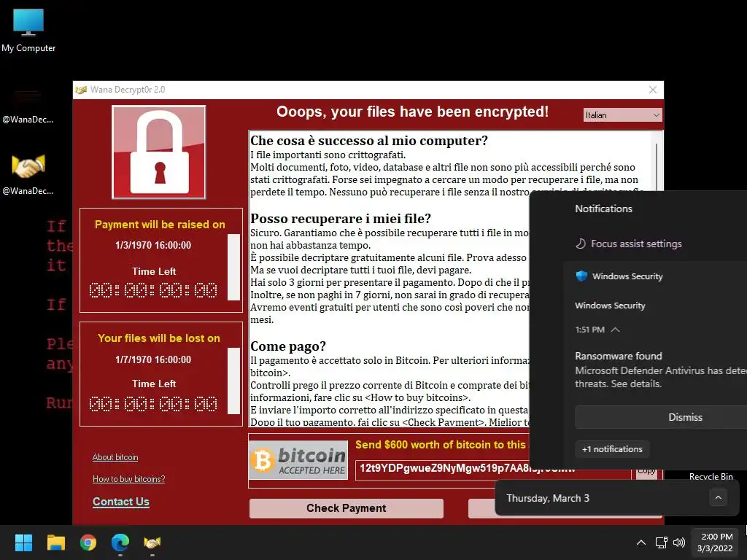Click the Ransomware found notification text
747x560 pixels.
pos(619,356)
